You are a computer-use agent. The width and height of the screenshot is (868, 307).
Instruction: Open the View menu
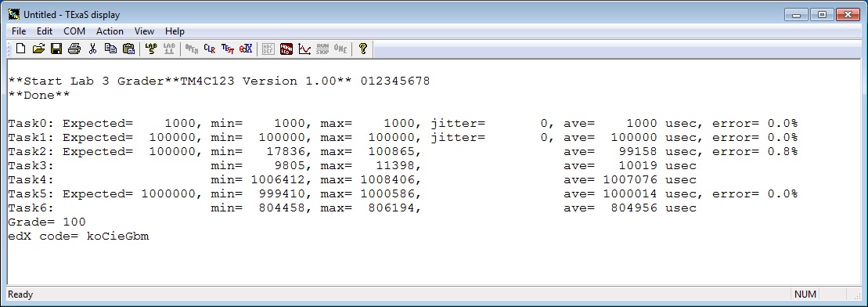click(144, 31)
